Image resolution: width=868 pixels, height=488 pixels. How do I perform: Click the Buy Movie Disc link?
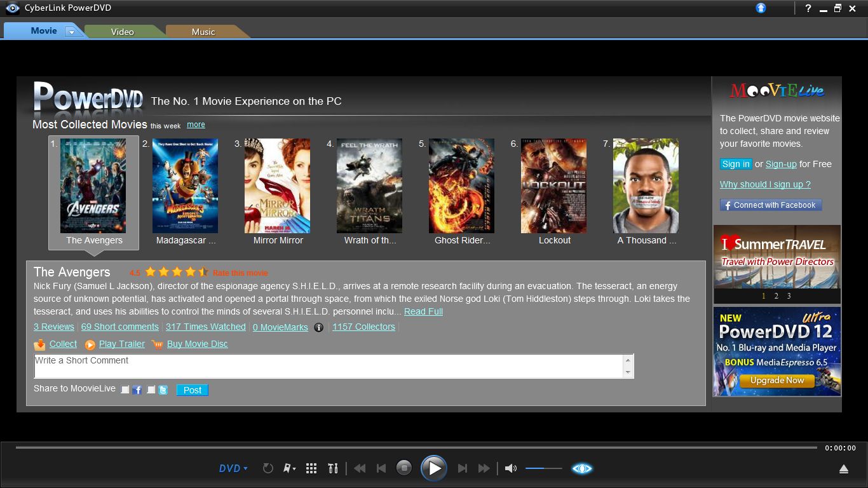coord(197,344)
